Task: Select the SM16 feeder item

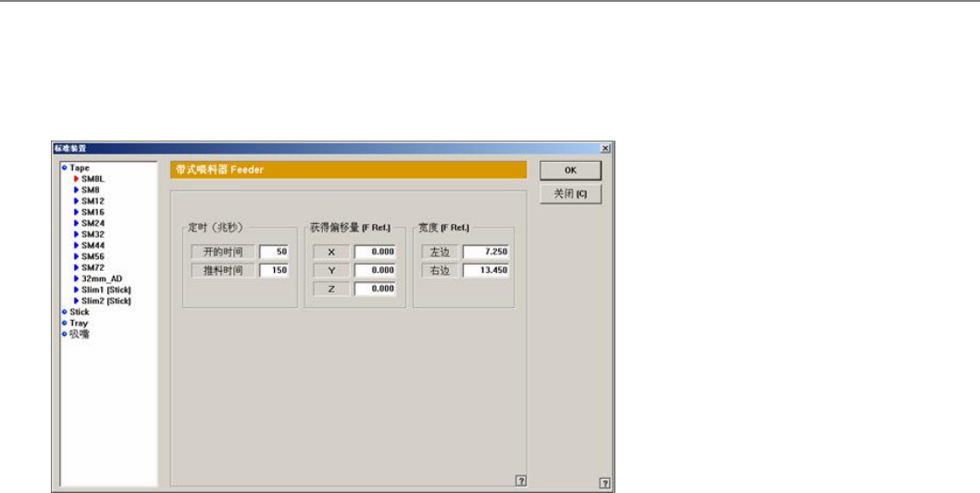Action: tap(93, 213)
